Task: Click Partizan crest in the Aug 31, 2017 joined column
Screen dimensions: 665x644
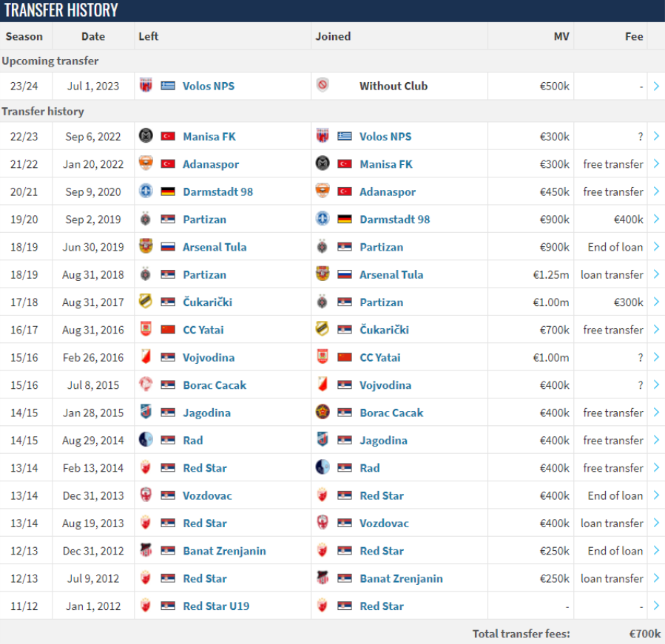Action: pos(323,302)
